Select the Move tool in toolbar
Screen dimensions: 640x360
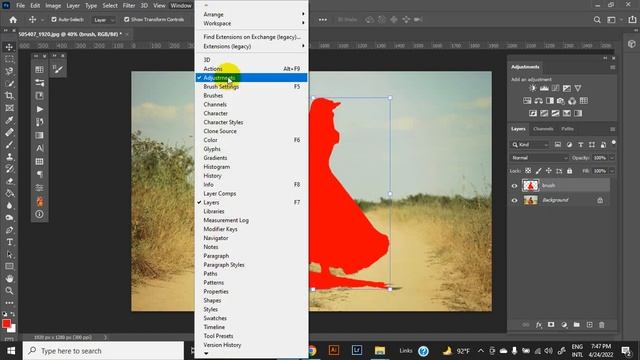pos(9,47)
